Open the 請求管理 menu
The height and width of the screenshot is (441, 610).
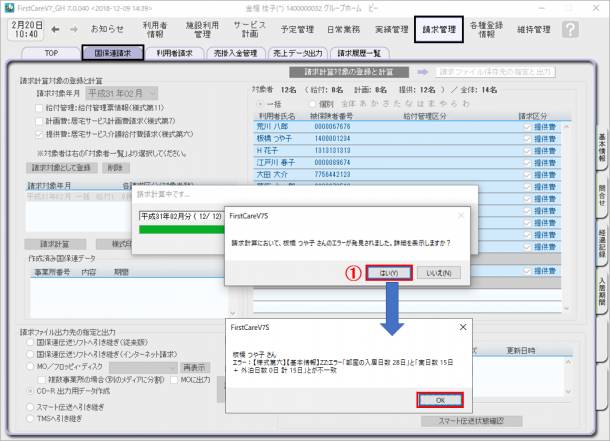439,30
